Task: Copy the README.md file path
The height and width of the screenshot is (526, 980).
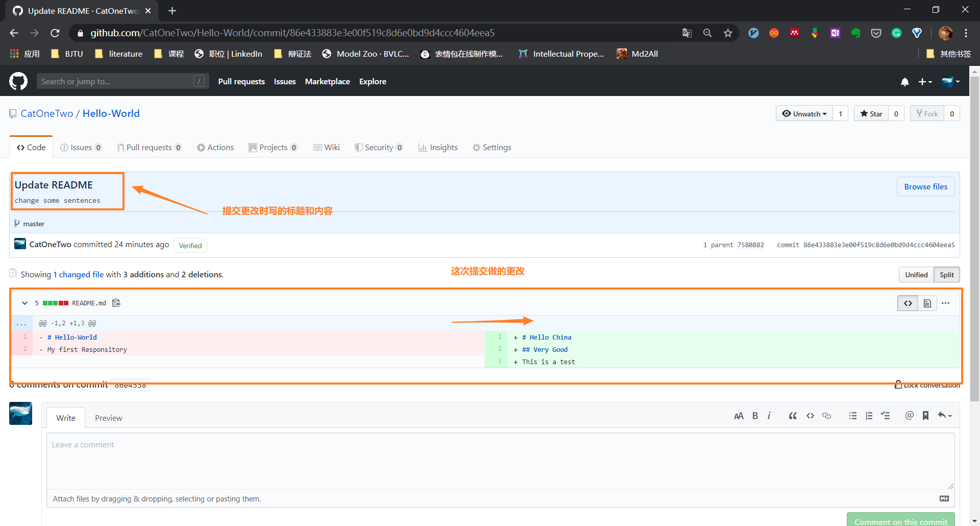Action: [x=116, y=303]
